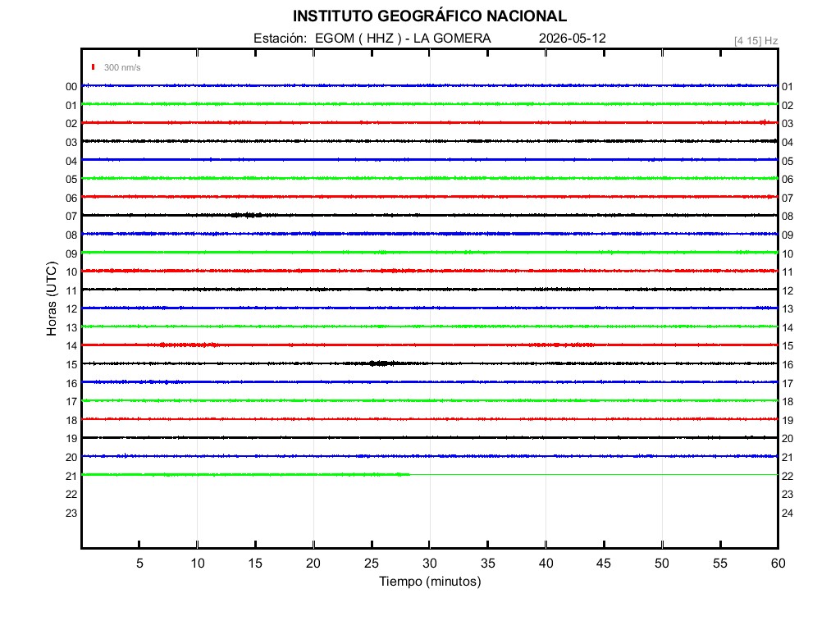Click the black event burst on hour 15
Viewport: 840px width, 630px height.
pos(380,363)
